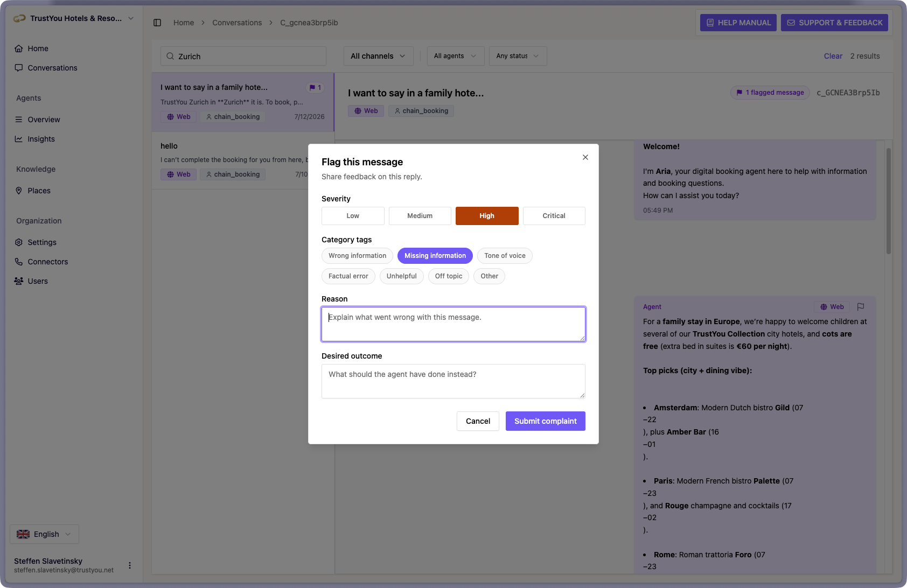Toggle the Unhelpful category tag

click(x=402, y=276)
